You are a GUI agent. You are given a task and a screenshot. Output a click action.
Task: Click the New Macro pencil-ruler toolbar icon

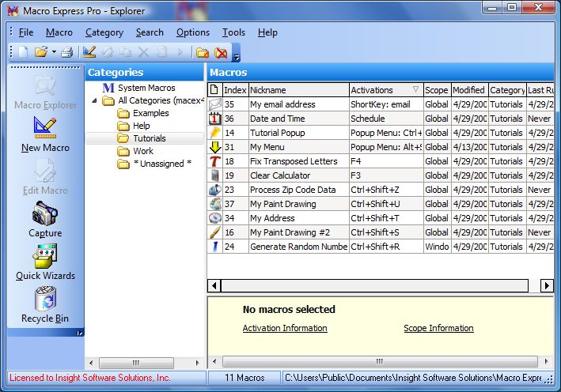click(x=89, y=52)
